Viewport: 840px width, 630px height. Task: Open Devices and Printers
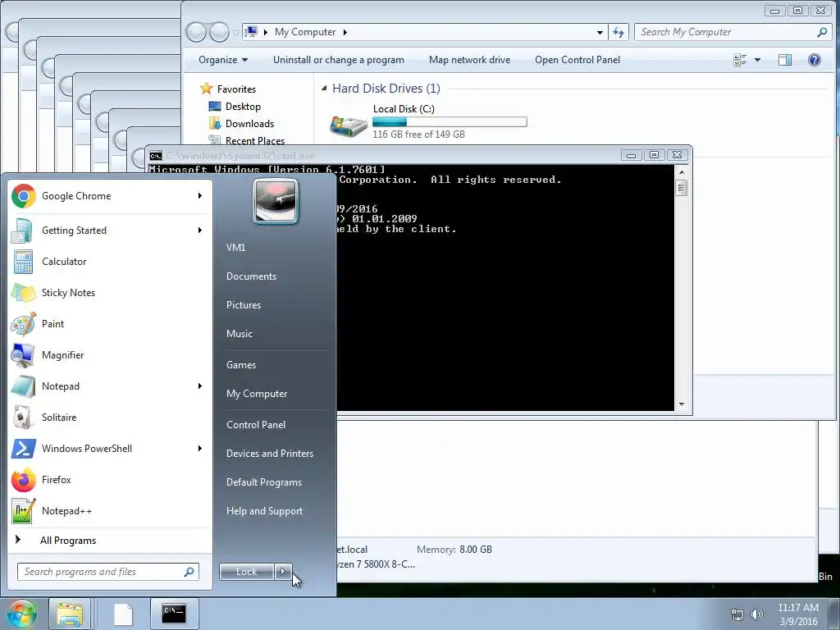tap(270, 453)
